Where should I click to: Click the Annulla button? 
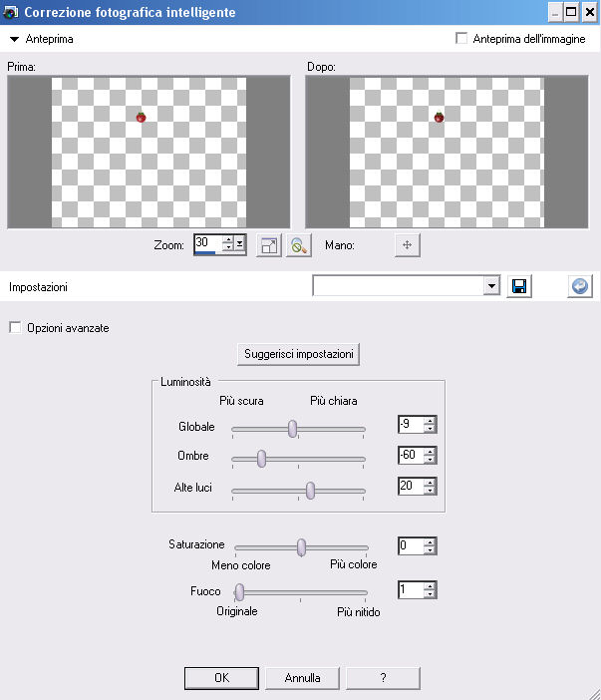point(303,678)
